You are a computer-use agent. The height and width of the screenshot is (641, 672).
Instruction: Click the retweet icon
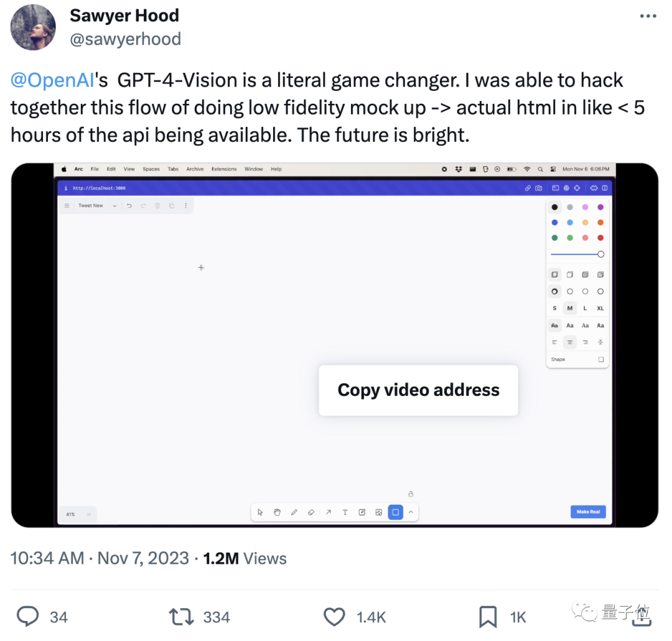click(x=181, y=617)
